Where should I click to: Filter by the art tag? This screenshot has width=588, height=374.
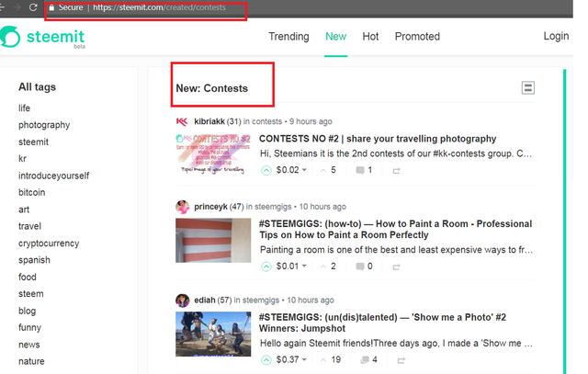(24, 210)
